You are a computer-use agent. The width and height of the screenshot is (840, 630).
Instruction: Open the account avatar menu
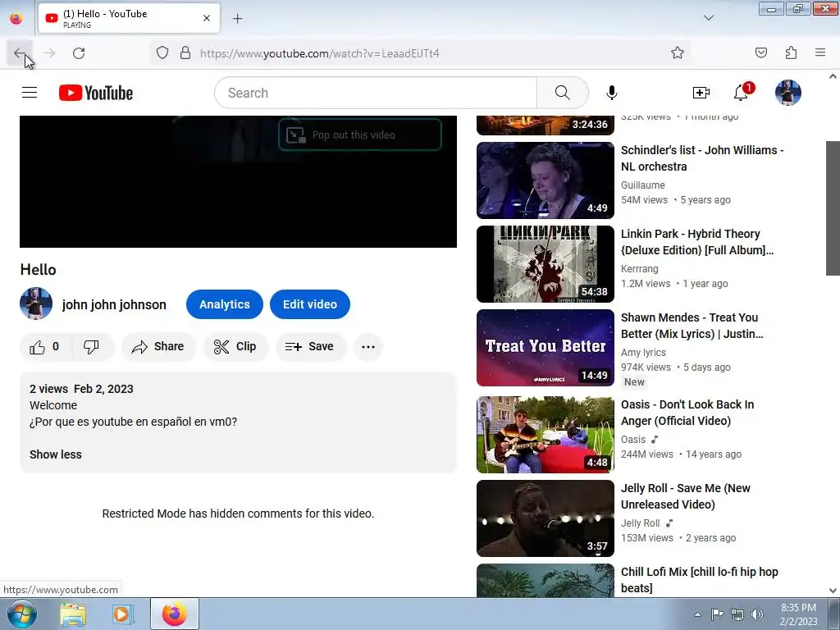pyautogui.click(x=788, y=93)
